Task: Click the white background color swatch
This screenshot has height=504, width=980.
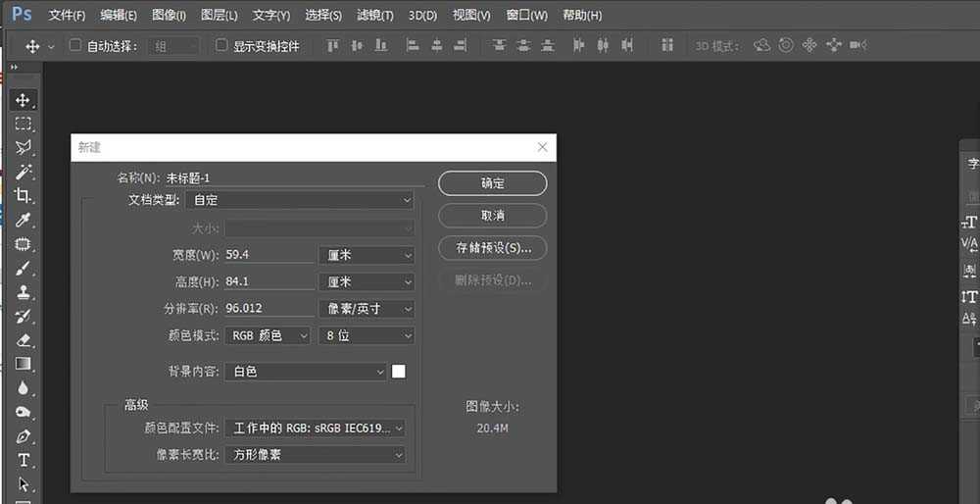Action: coord(399,372)
